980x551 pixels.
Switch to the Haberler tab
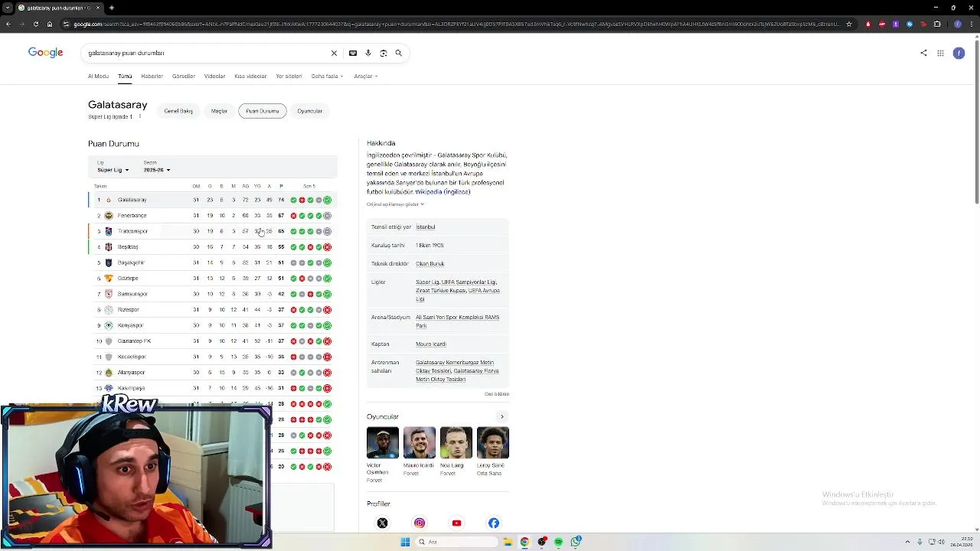coord(152,77)
